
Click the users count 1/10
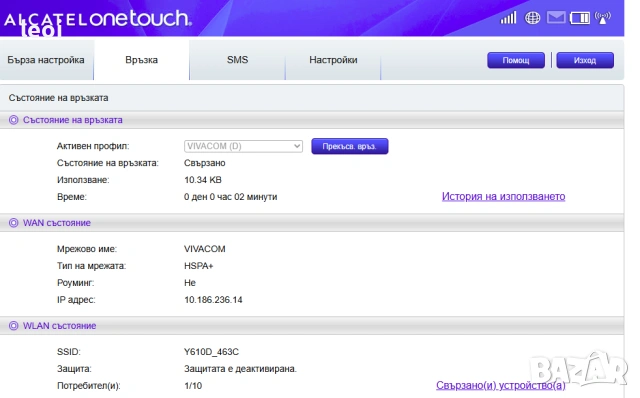193,386
